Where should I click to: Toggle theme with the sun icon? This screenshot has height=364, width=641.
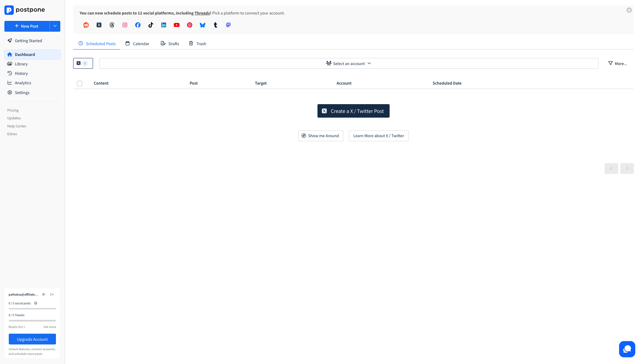tap(43, 294)
